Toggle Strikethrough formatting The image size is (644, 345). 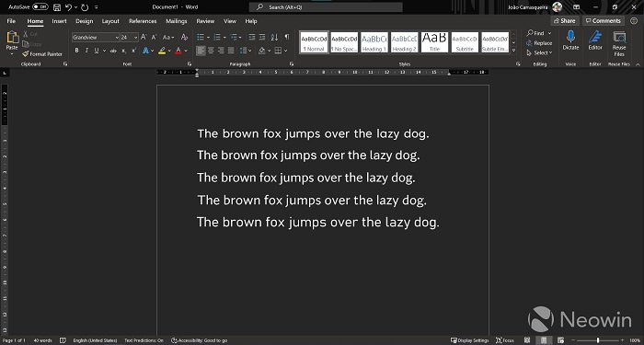pos(113,51)
